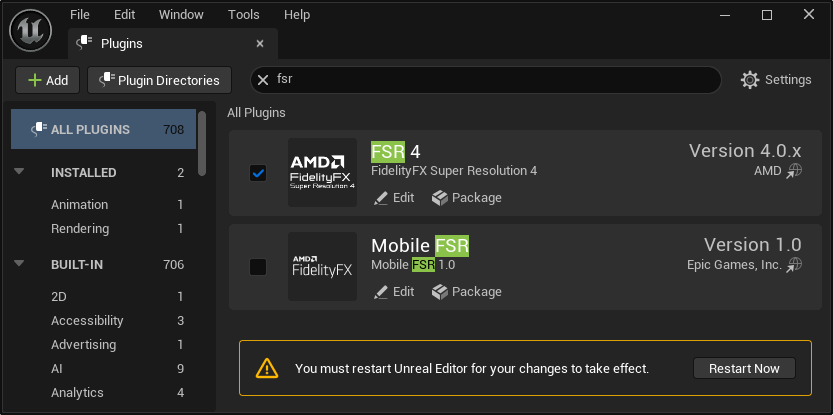Click the Epic Games globe link icon

(794, 265)
